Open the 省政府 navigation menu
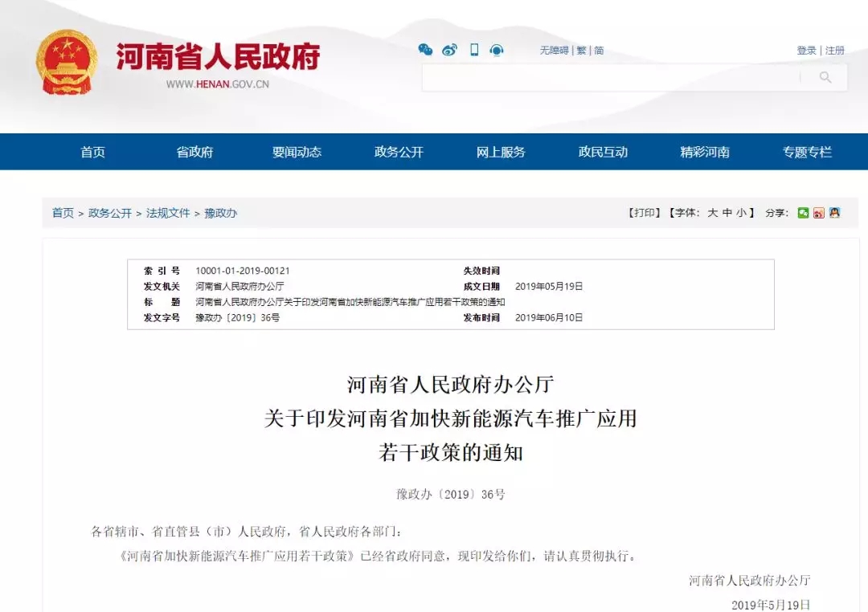This screenshot has width=868, height=612. click(x=194, y=152)
